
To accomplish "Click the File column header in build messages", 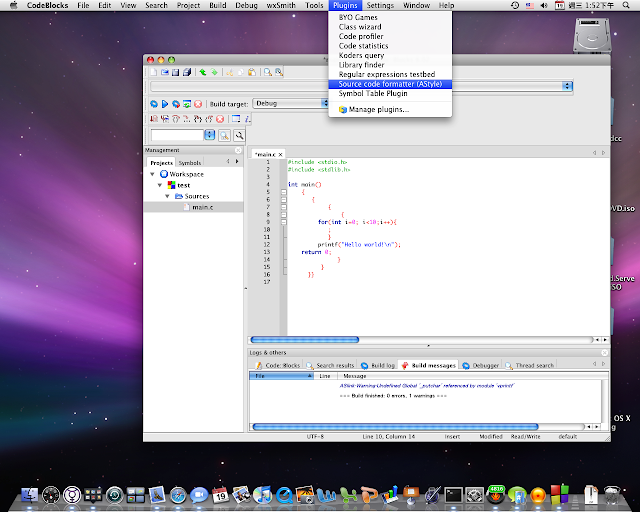I will [x=281, y=376].
